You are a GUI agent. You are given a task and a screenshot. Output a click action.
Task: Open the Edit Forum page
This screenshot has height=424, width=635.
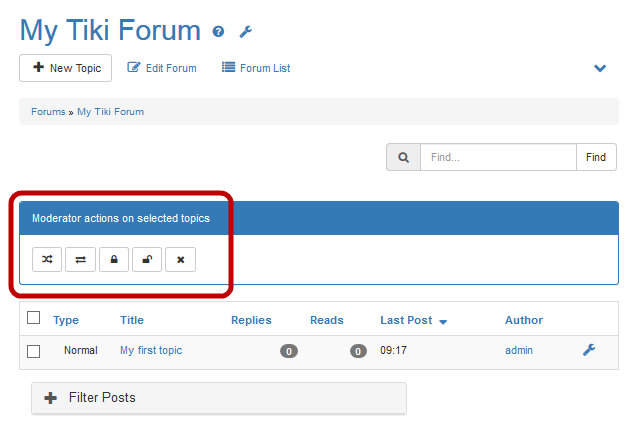click(x=162, y=68)
